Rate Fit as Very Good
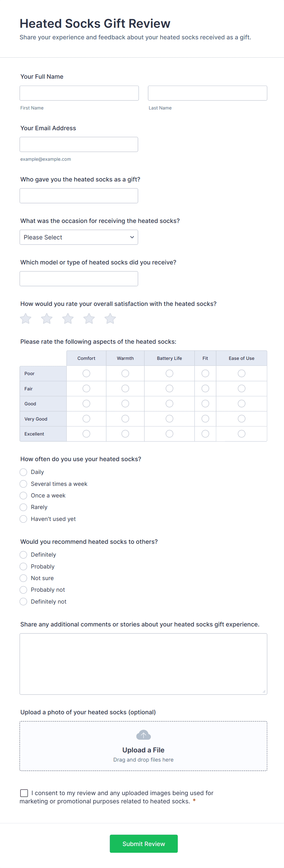This screenshot has width=284, height=868. [205, 418]
